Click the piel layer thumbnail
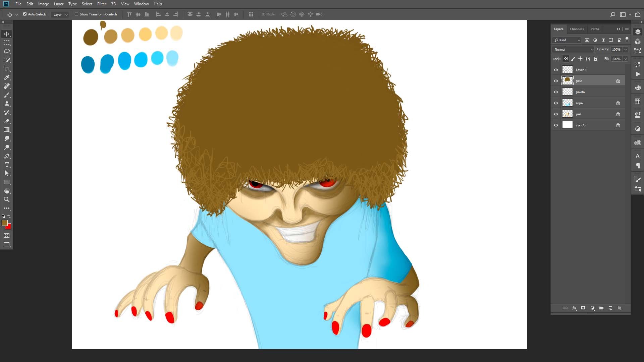644x362 pixels. coord(567,114)
